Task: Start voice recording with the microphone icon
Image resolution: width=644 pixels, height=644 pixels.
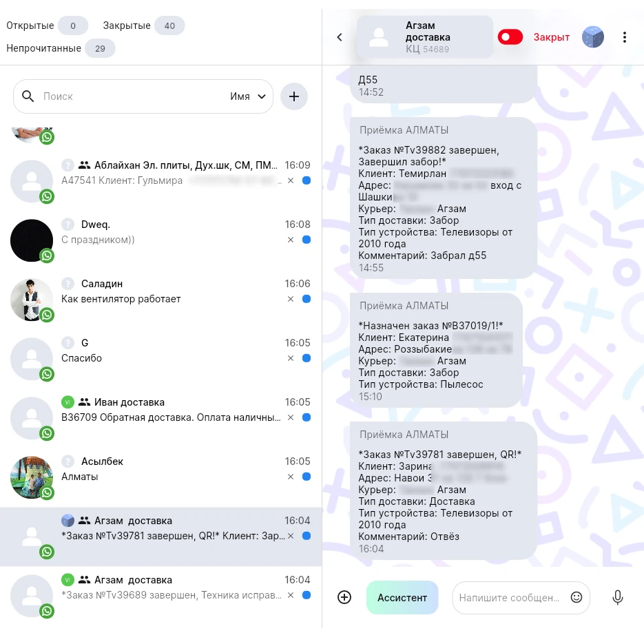Action: 617,597
